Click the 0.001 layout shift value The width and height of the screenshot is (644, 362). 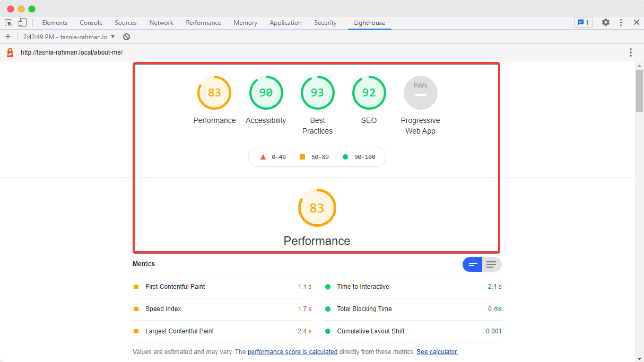click(493, 331)
